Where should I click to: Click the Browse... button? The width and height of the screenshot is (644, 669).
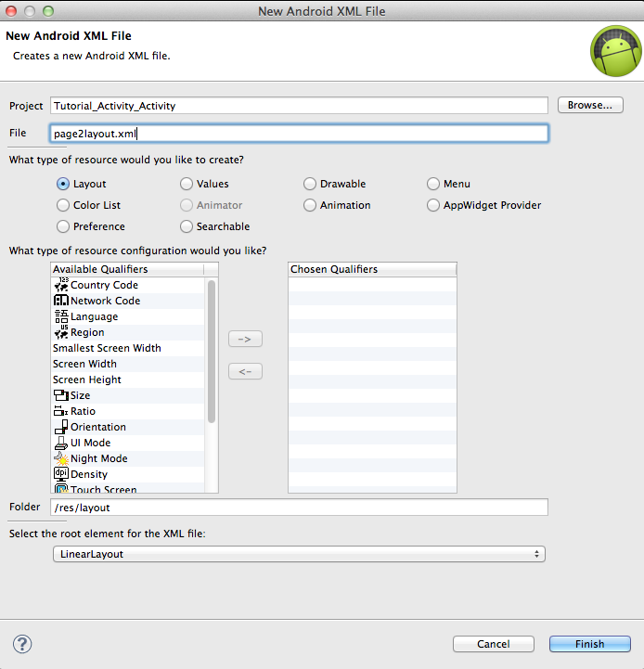point(590,105)
